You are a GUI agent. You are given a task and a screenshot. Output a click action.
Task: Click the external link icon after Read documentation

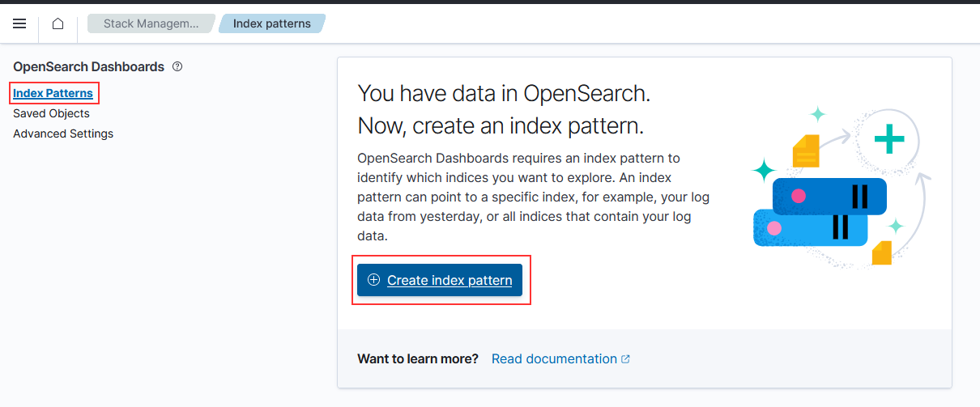click(625, 358)
